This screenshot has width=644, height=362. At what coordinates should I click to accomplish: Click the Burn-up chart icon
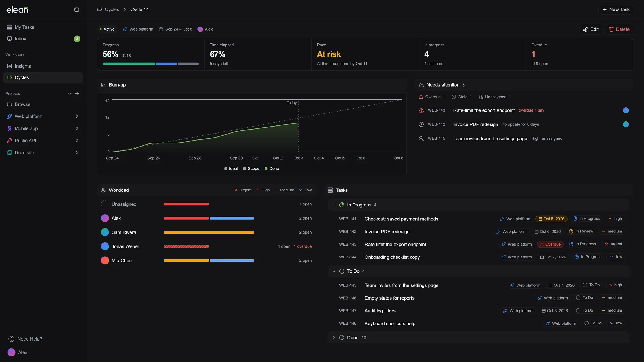pos(104,85)
